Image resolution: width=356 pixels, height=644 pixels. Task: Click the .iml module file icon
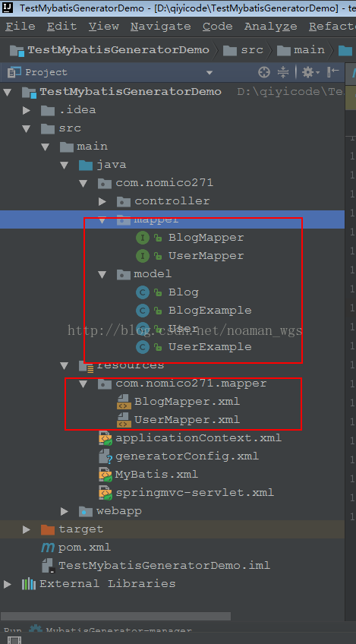[48, 566]
